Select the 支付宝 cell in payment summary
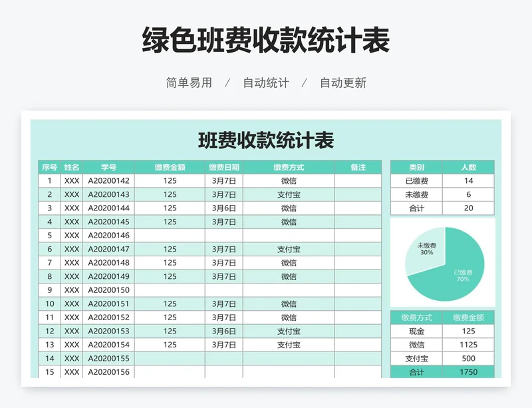The image size is (532, 408). [x=417, y=358]
